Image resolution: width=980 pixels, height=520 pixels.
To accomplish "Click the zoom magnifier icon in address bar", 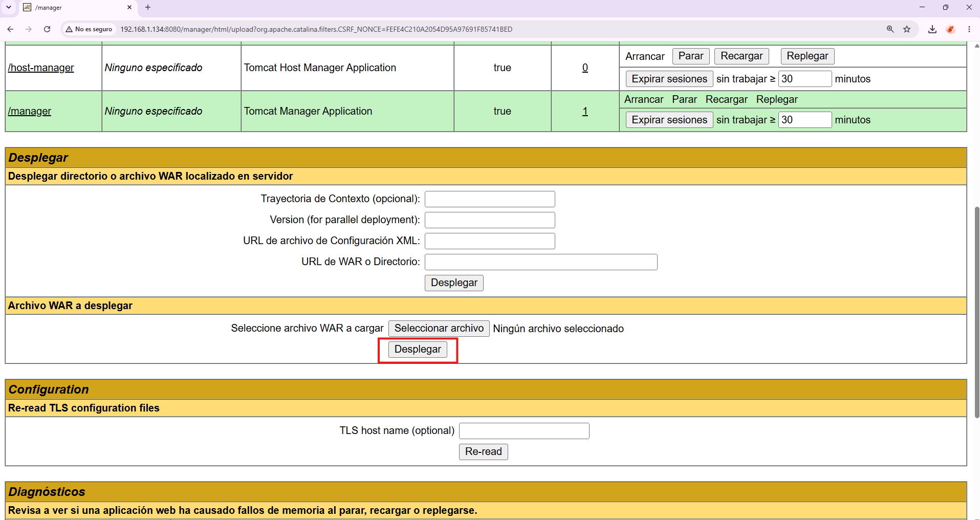I will 890,29.
